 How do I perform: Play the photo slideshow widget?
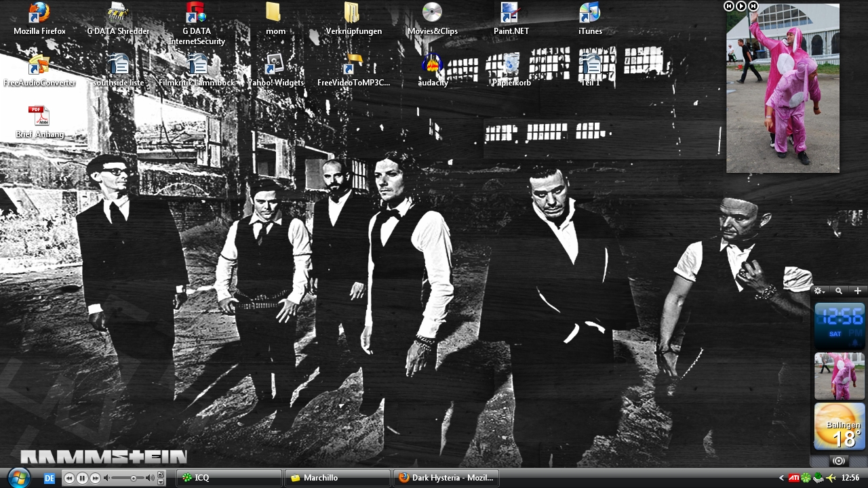pyautogui.click(x=741, y=6)
